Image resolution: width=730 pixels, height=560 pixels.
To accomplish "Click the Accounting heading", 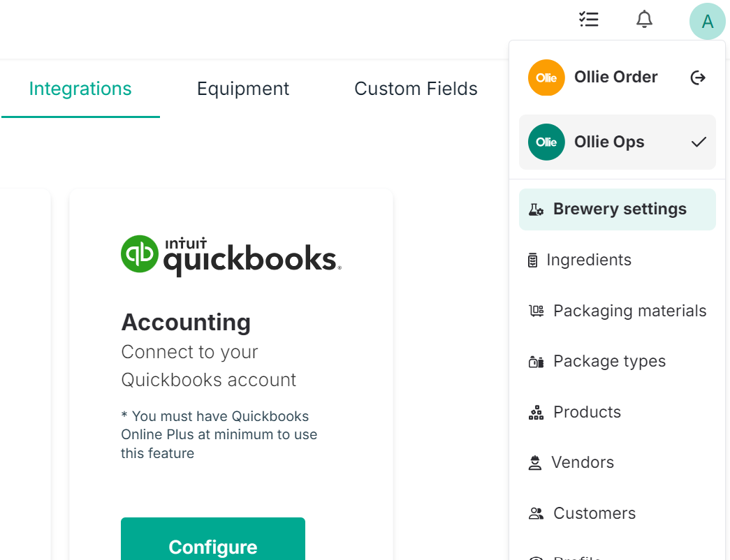I will [x=186, y=322].
